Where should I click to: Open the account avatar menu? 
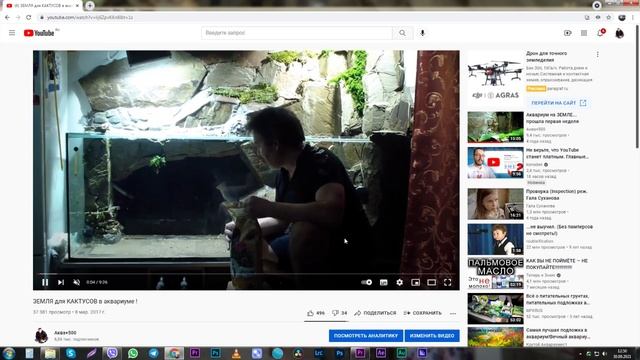[x=620, y=33]
